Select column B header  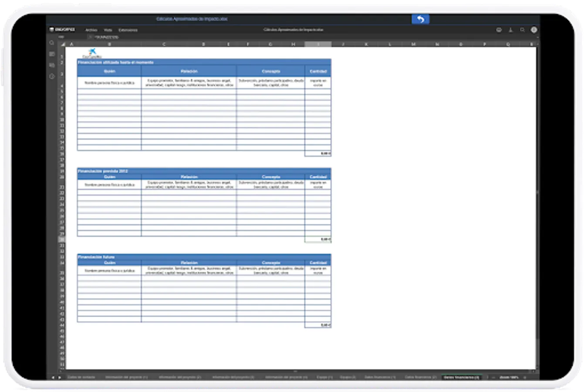pos(109,44)
